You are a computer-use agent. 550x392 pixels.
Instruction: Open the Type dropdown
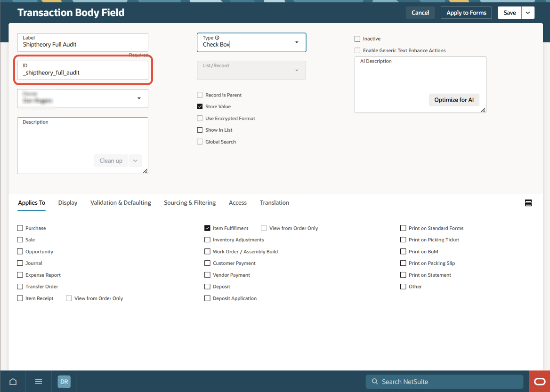click(251, 42)
